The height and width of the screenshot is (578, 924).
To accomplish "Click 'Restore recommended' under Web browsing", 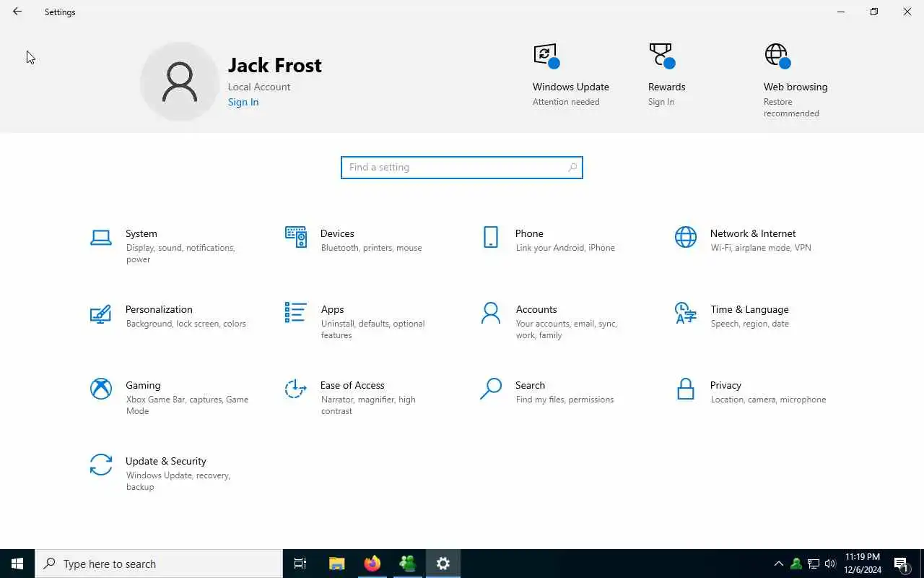I will 791,108.
